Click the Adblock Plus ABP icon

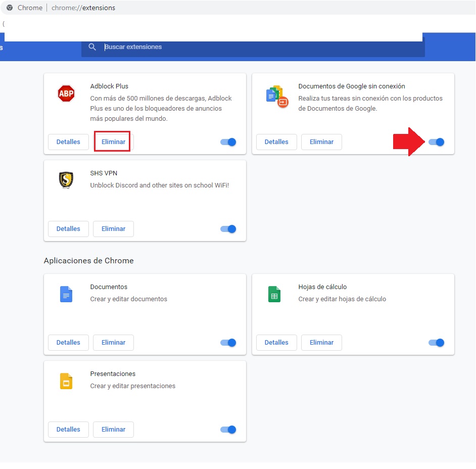[66, 93]
